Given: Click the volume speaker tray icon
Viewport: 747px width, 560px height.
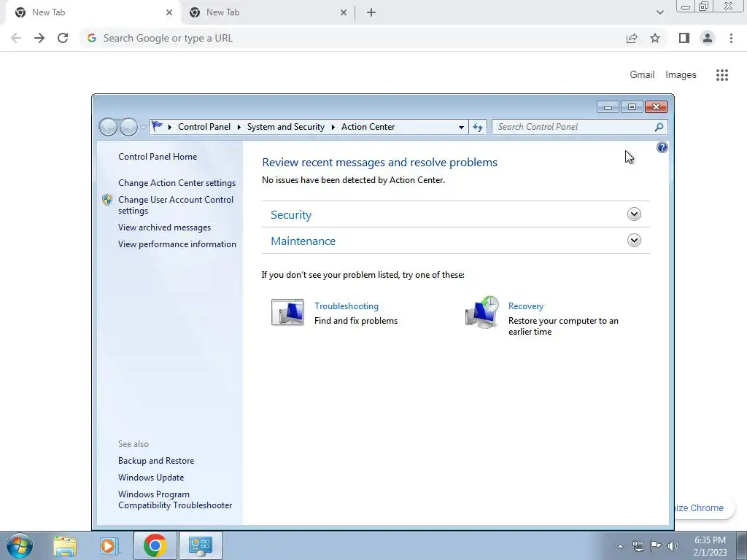Looking at the screenshot, I should 673,546.
